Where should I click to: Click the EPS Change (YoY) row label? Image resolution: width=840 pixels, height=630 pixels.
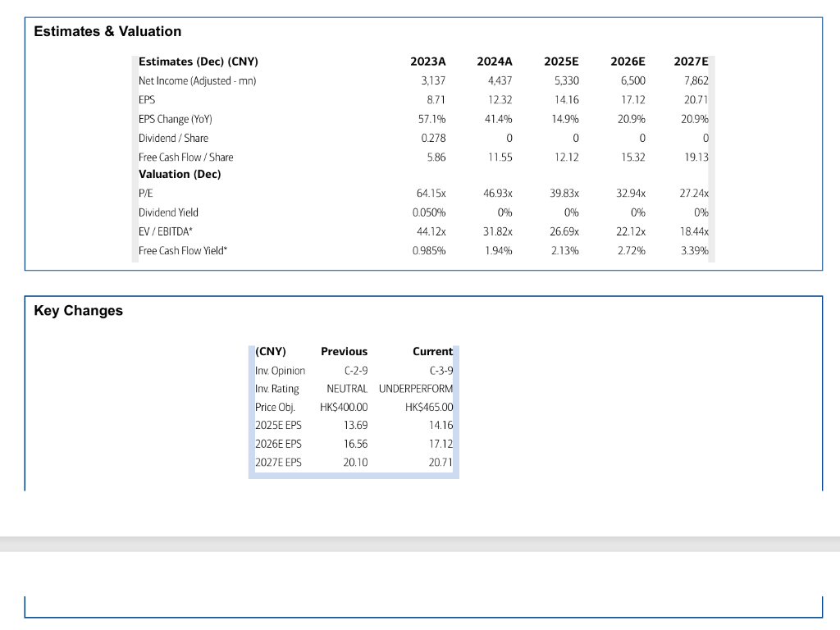[x=176, y=119]
